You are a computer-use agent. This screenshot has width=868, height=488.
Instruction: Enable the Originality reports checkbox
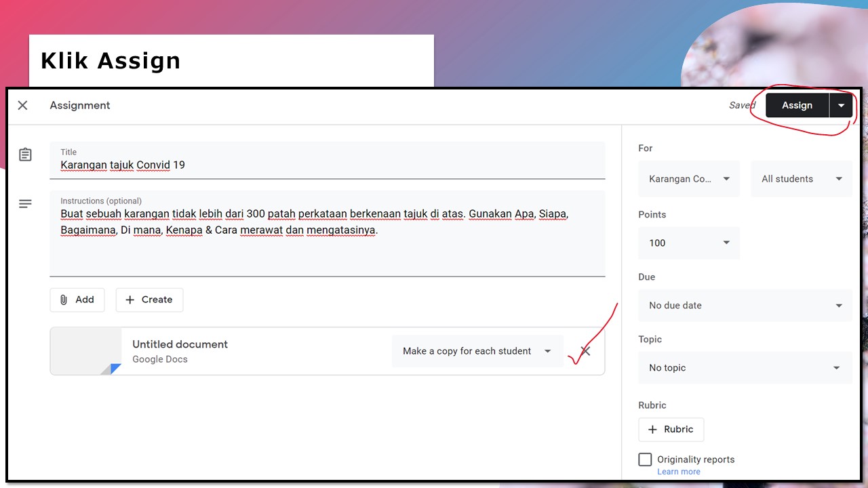(646, 460)
